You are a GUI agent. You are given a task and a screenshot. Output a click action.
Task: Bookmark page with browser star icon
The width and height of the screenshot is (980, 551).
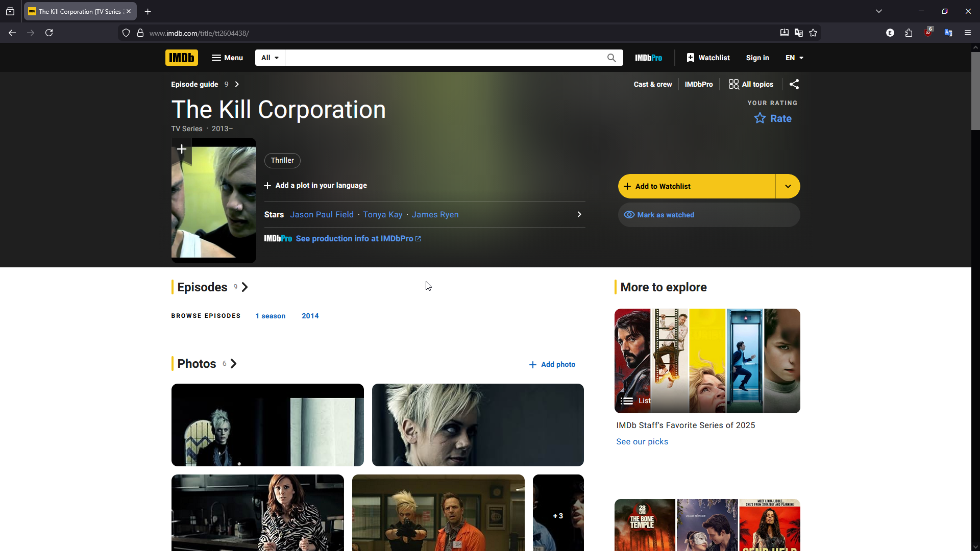point(813,33)
